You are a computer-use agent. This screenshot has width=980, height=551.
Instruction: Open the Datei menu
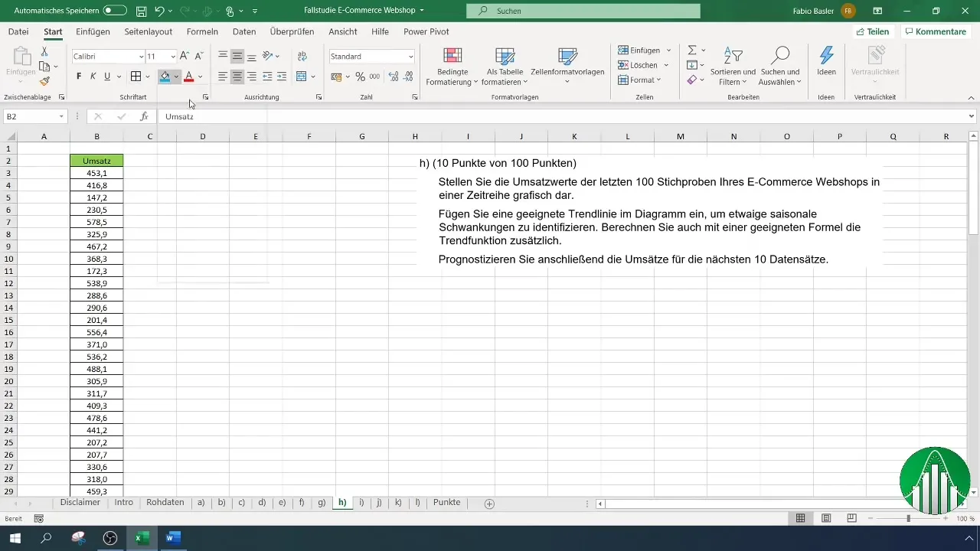click(18, 31)
